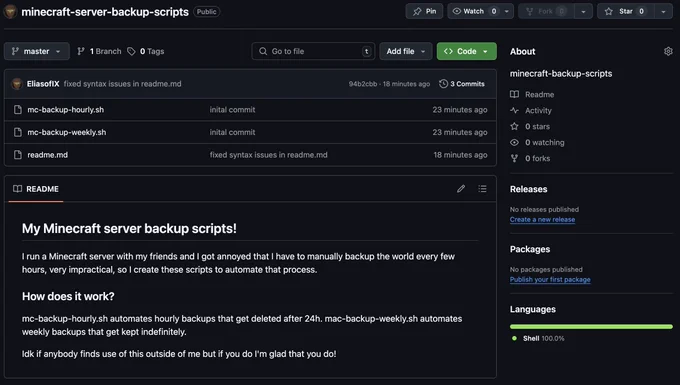
Task: Open README outline list icon
Action: tap(482, 189)
